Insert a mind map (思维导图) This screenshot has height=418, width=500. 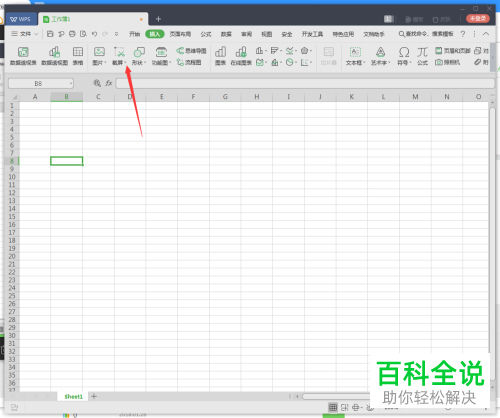pos(191,51)
